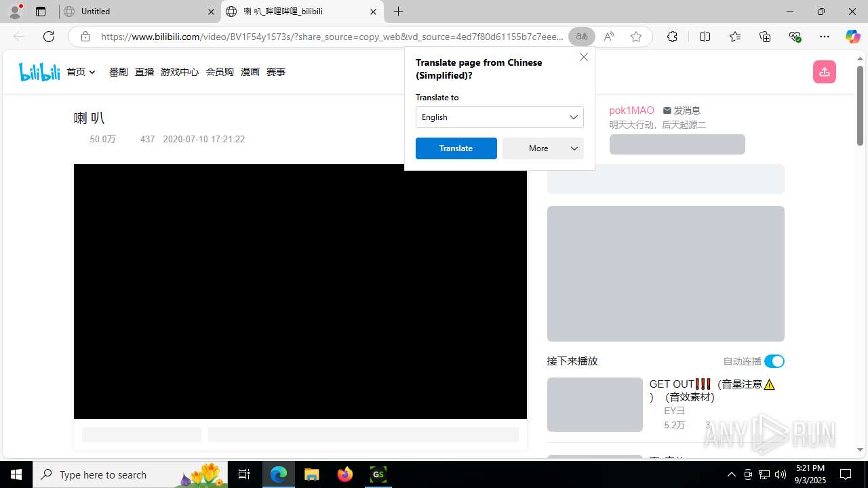Click the 发消息 message link
The width and height of the screenshot is (868, 488).
[x=682, y=110]
